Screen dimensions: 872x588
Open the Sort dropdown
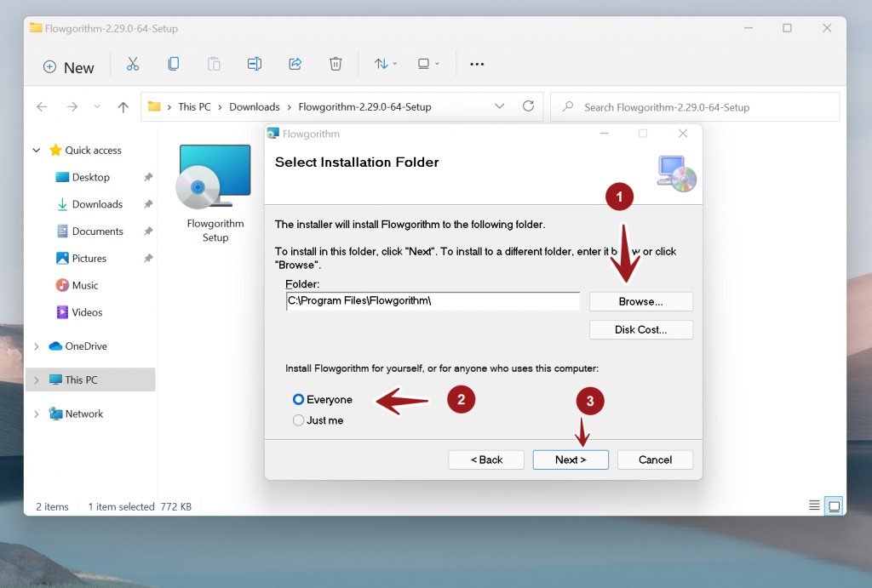tap(385, 64)
